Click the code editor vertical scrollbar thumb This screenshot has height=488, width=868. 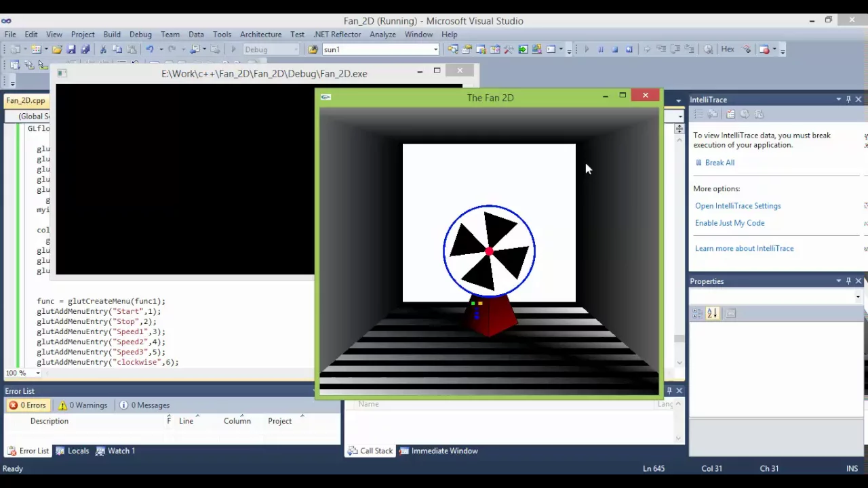(679, 339)
